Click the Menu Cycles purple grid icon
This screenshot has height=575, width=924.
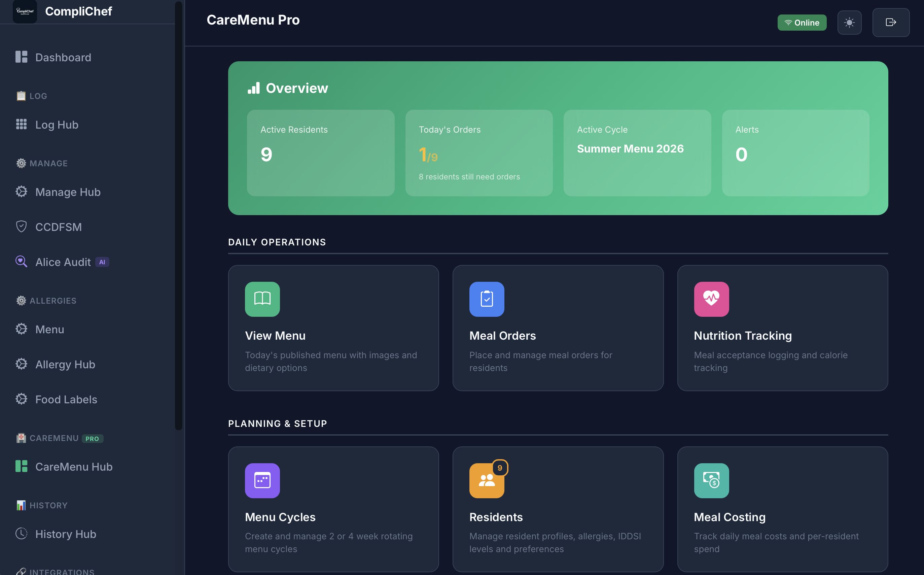click(x=262, y=480)
